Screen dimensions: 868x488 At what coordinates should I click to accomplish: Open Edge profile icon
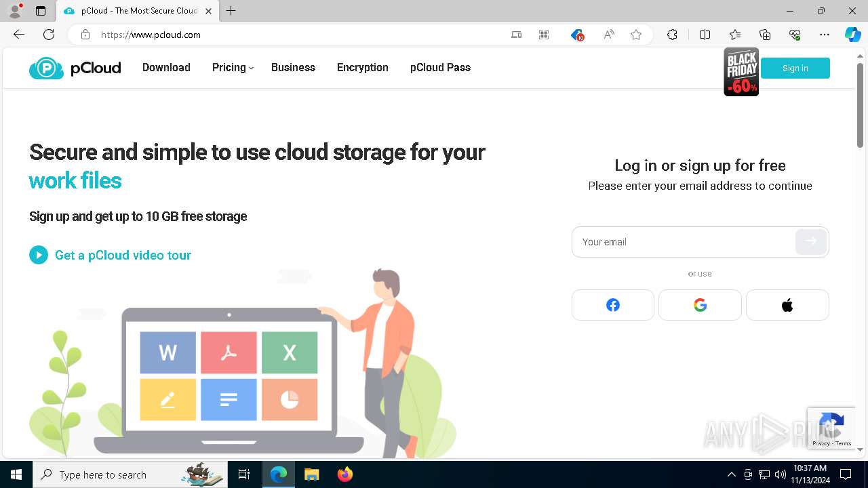(x=15, y=11)
